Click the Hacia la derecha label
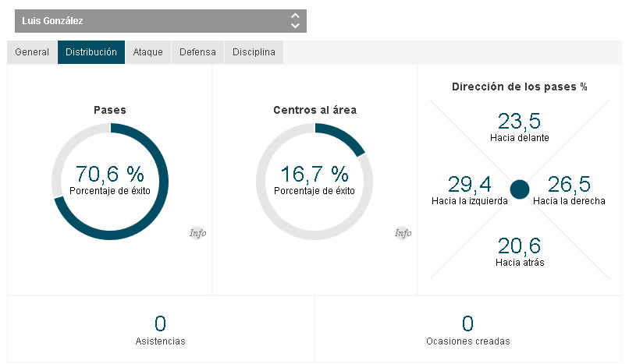Screen dimensions: 629x364 (x=569, y=201)
